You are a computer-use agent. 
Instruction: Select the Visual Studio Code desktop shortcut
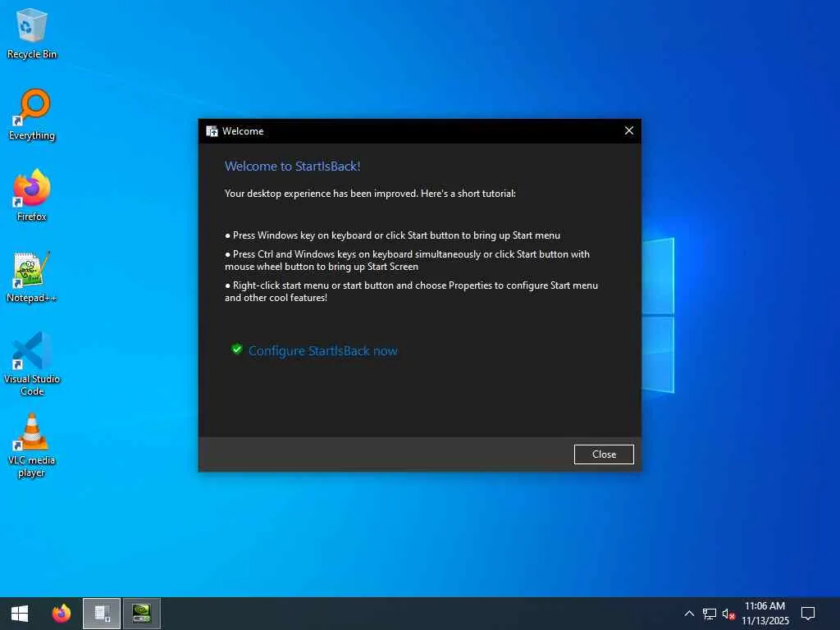32,363
